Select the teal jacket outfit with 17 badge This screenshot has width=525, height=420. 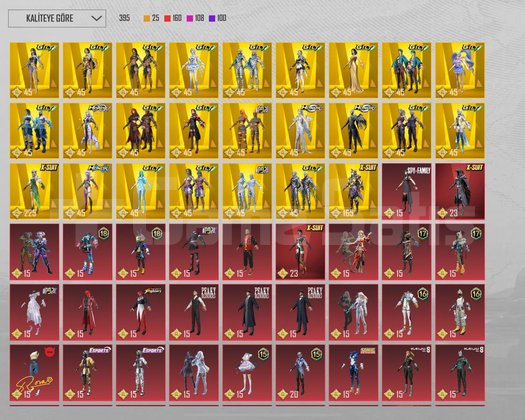[x=460, y=252]
